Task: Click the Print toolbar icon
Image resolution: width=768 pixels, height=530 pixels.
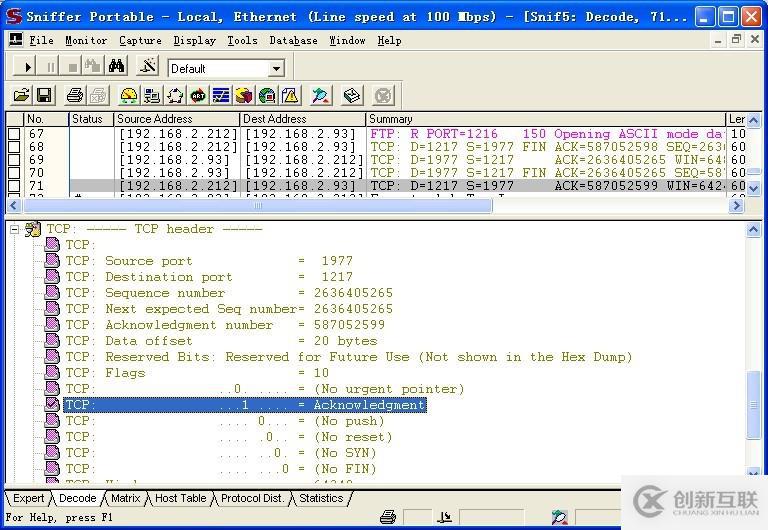Action: [74, 96]
